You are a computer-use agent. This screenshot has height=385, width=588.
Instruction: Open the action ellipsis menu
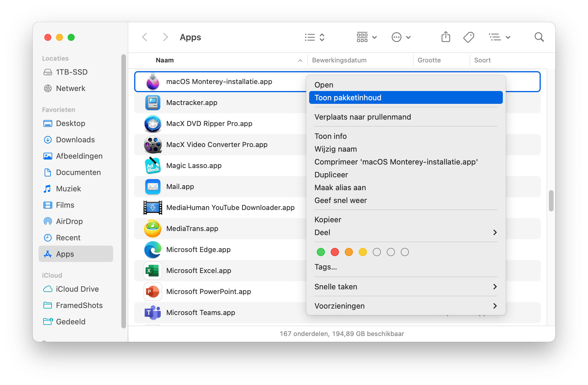(x=401, y=37)
